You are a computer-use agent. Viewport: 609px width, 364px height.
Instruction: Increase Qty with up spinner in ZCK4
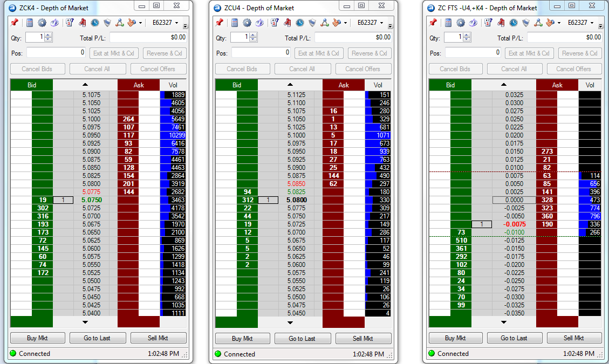(x=48, y=35)
